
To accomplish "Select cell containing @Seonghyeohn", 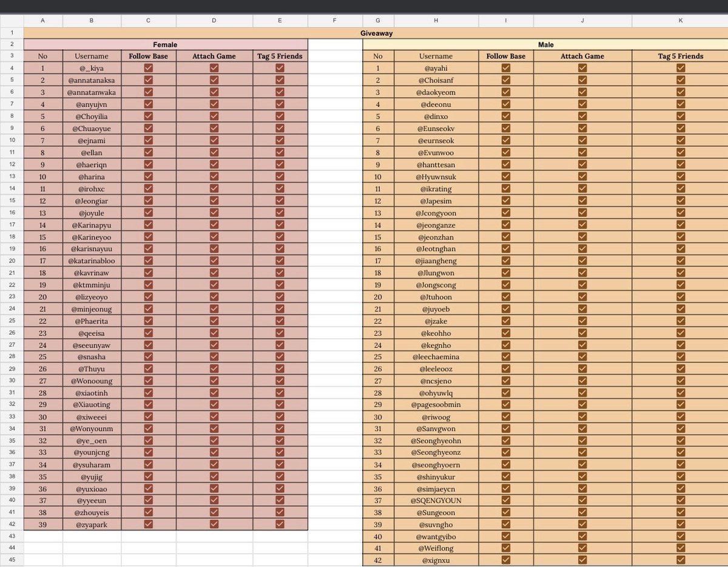I will (436, 441).
